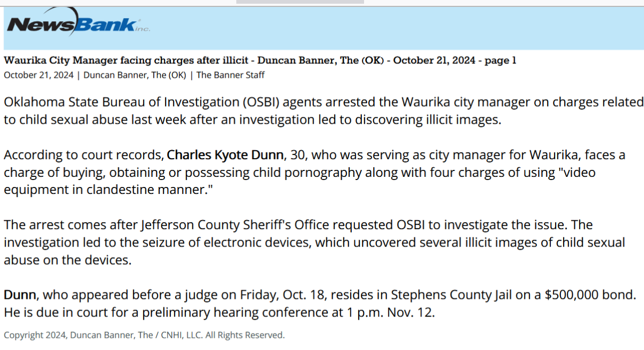
Task: Click the 'October 21, 2024' byline date
Action: (x=39, y=75)
